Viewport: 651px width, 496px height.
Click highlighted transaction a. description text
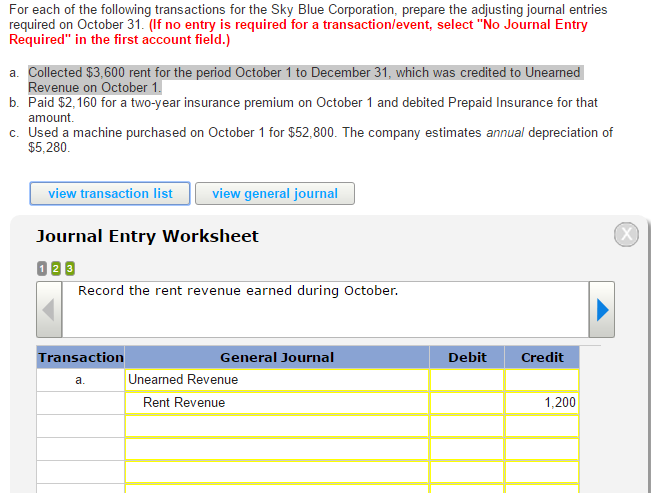click(x=306, y=80)
